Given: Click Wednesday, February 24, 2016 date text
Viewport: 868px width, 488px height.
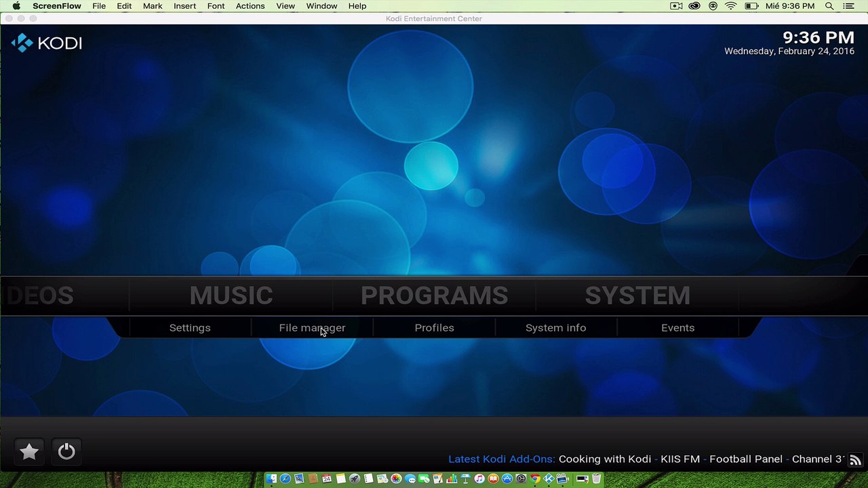Looking at the screenshot, I should [x=789, y=52].
